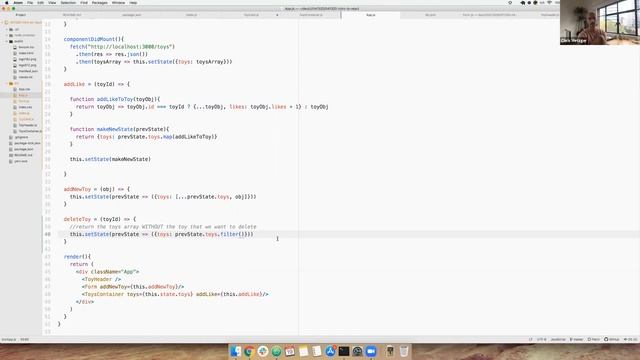Click the <ToyHeader /> JSX line
The image size is (640, 360).
click(101, 279)
